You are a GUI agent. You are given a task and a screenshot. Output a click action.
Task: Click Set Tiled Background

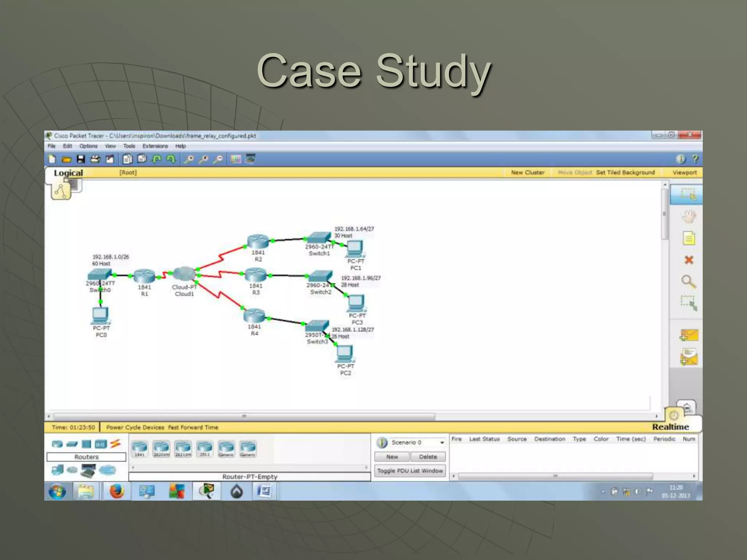625,172
